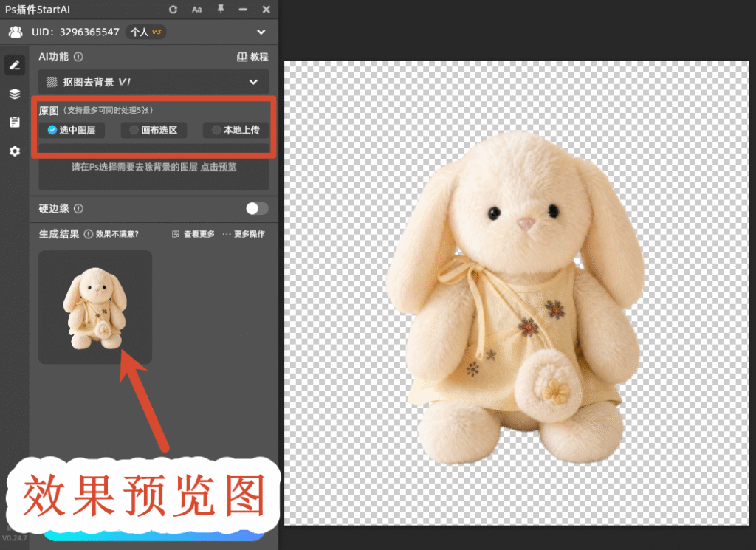The height and width of the screenshot is (550, 756).
Task: Click the Ps插件StartAI title text
Action: (x=38, y=9)
